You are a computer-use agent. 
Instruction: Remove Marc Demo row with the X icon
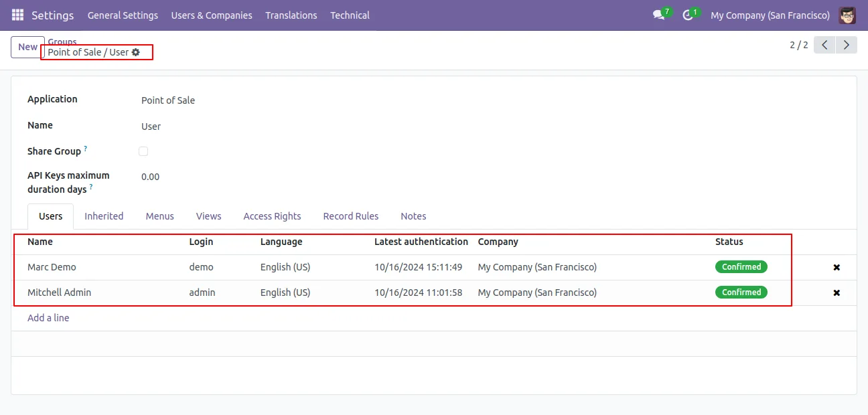(x=837, y=267)
